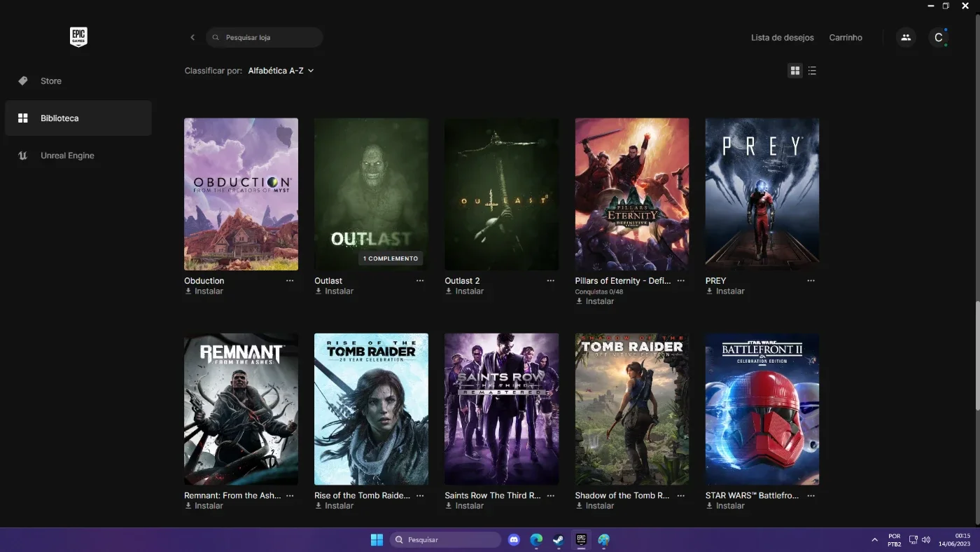Open the friends icon in header
The width and height of the screenshot is (980, 552).
point(906,38)
